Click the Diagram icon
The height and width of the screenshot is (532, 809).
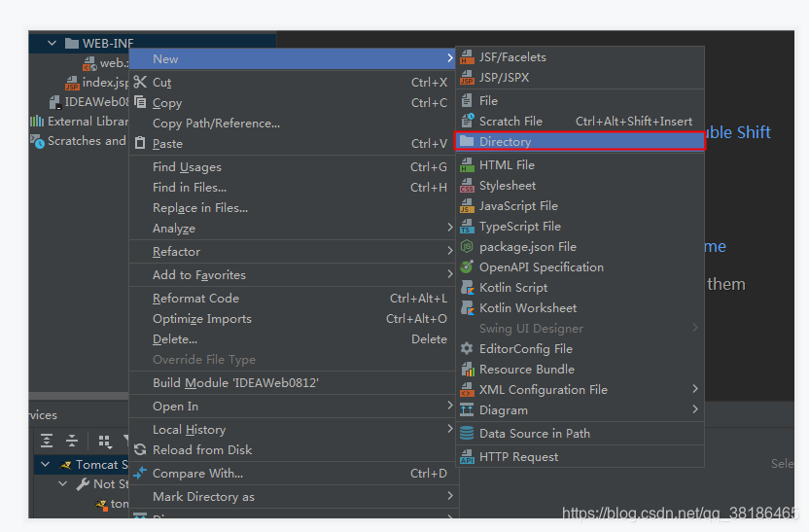(467, 410)
